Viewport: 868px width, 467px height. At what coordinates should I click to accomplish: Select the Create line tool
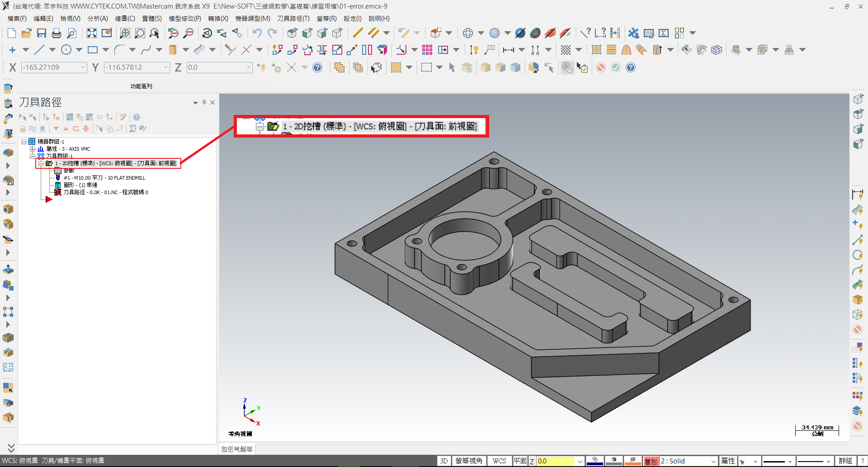tap(39, 50)
